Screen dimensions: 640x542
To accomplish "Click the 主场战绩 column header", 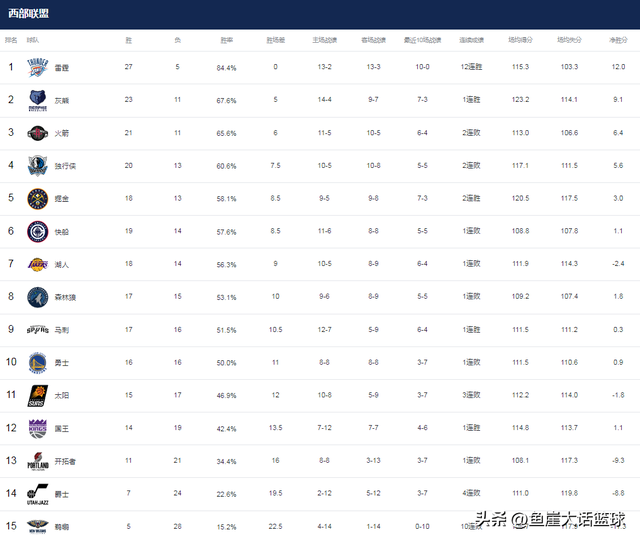I will tap(324, 40).
